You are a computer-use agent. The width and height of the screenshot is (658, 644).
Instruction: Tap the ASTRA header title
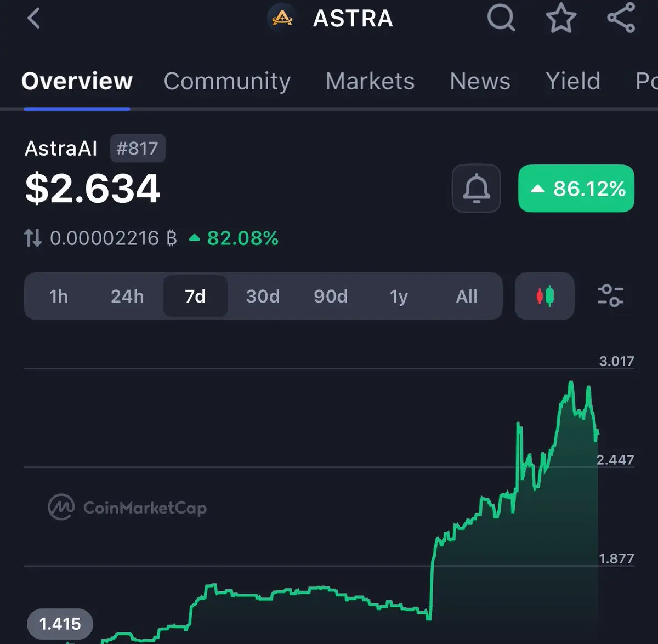pyautogui.click(x=353, y=18)
